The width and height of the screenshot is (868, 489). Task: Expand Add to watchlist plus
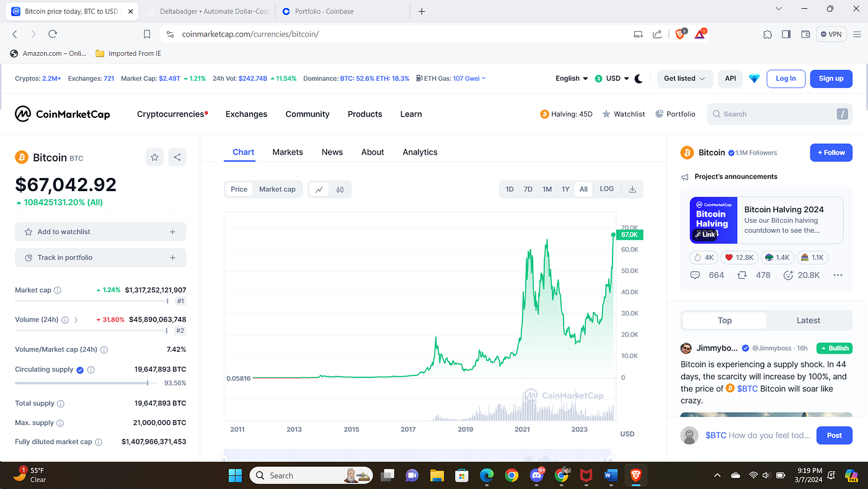(172, 231)
